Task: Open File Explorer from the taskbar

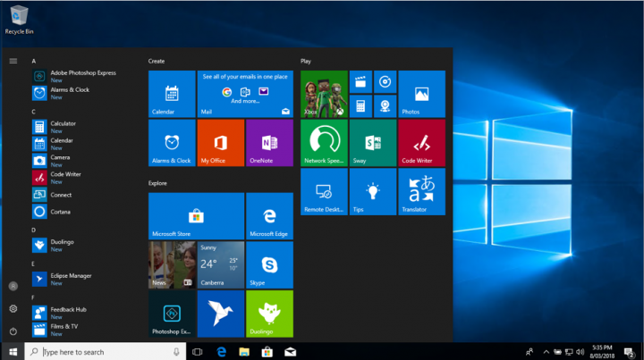Action: tap(243, 352)
